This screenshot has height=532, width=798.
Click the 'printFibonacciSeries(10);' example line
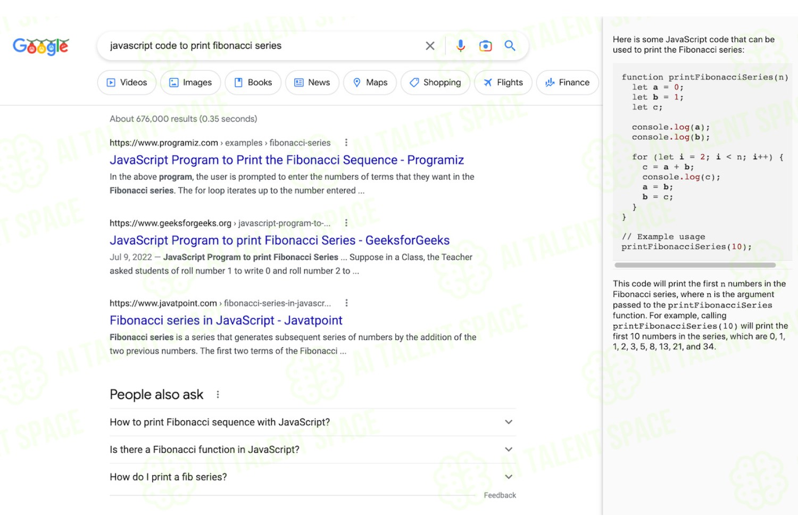click(x=686, y=247)
